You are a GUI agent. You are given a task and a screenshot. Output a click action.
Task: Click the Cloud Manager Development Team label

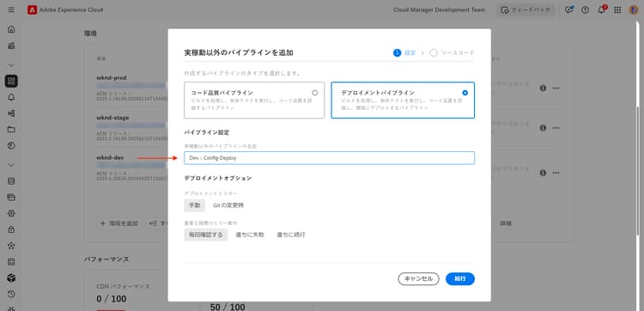pos(439,9)
